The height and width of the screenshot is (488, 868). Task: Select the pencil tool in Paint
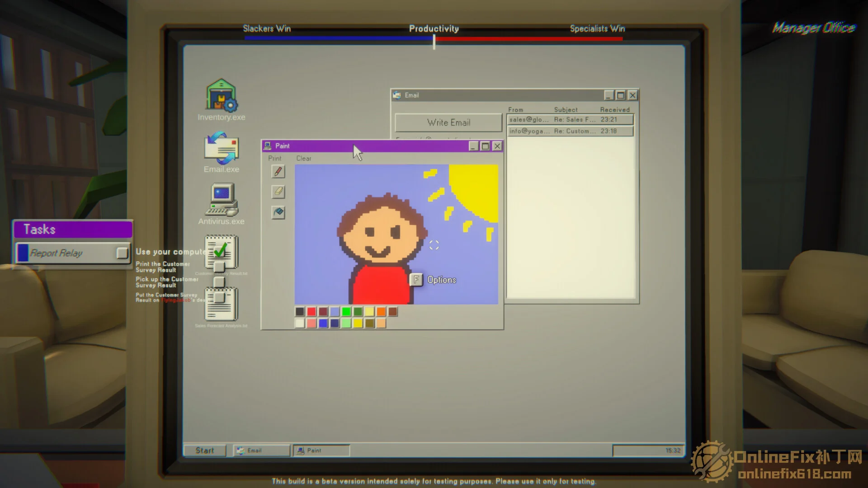coord(278,171)
